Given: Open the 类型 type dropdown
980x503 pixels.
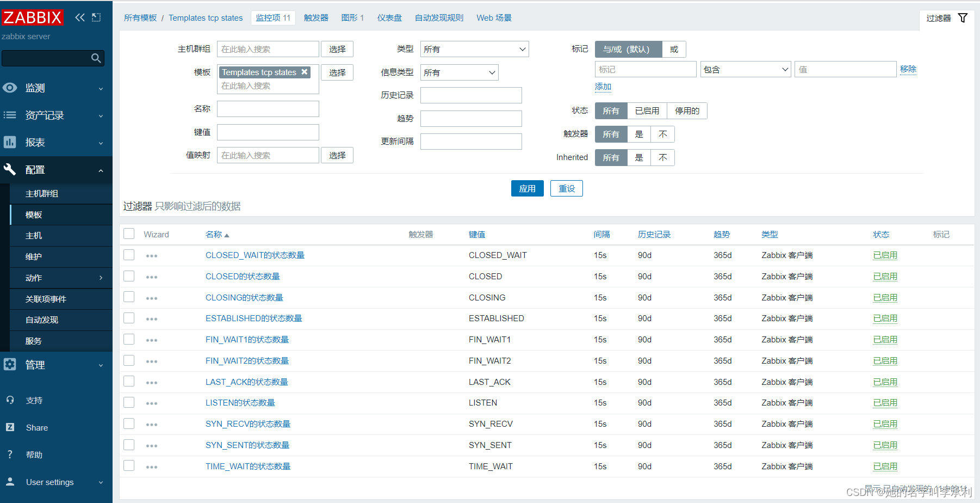Looking at the screenshot, I should pos(474,48).
